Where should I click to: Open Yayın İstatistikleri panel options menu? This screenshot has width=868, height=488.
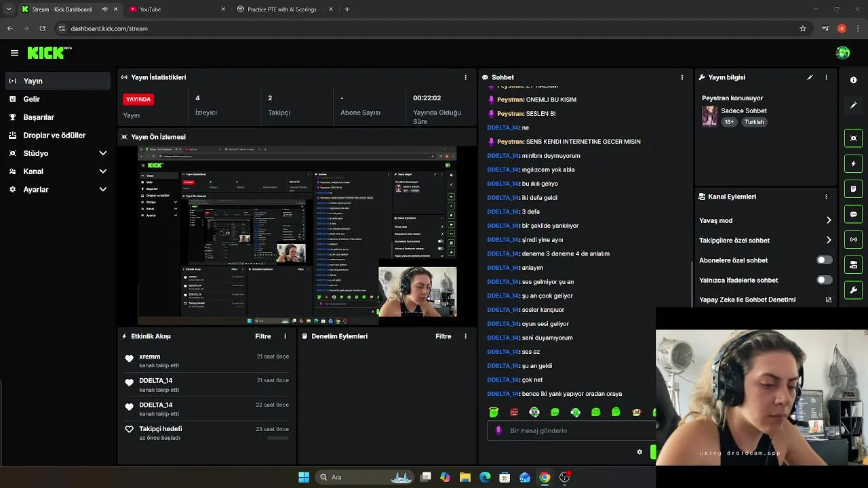465,77
